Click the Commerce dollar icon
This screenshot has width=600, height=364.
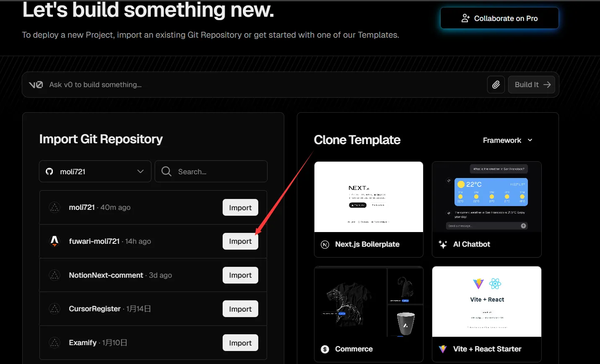[x=325, y=349]
